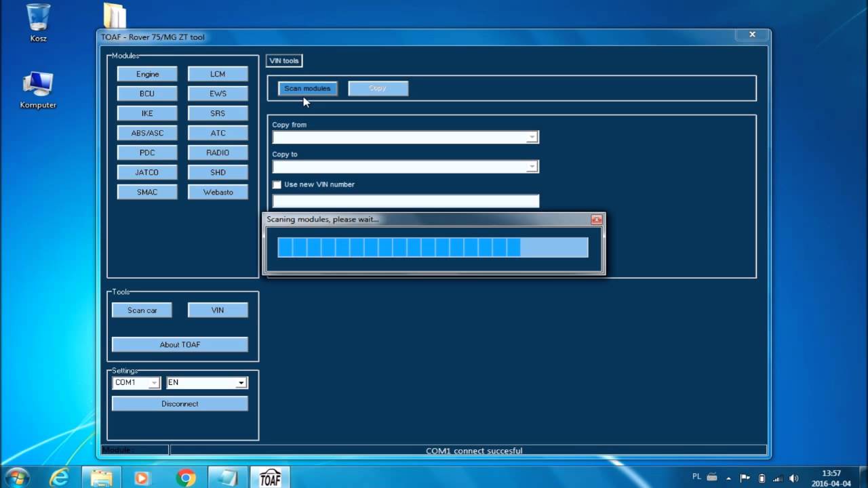Screen dimensions: 868x488
Task: Focus the new VIN number input field
Action: pos(406,201)
